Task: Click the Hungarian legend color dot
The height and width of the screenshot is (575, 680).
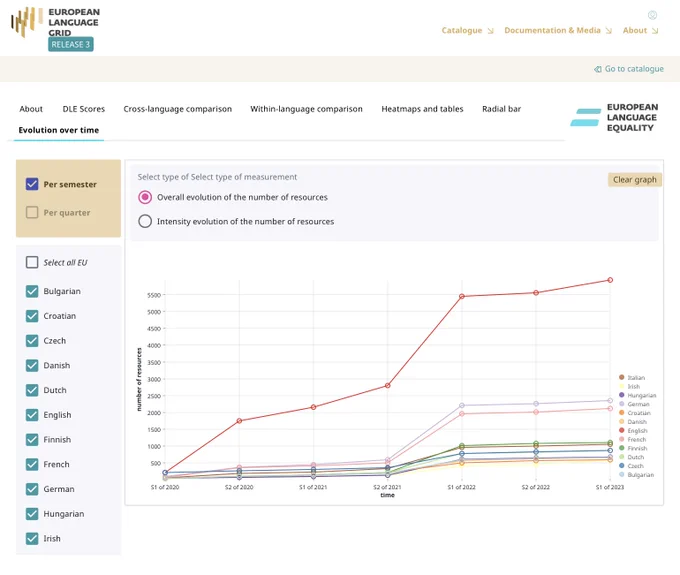Action: click(621, 395)
